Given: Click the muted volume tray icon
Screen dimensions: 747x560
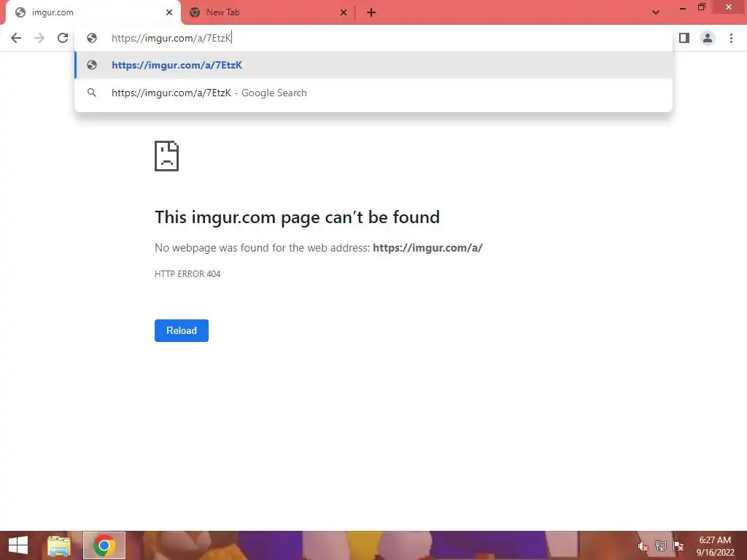Looking at the screenshot, I should click(643, 546).
